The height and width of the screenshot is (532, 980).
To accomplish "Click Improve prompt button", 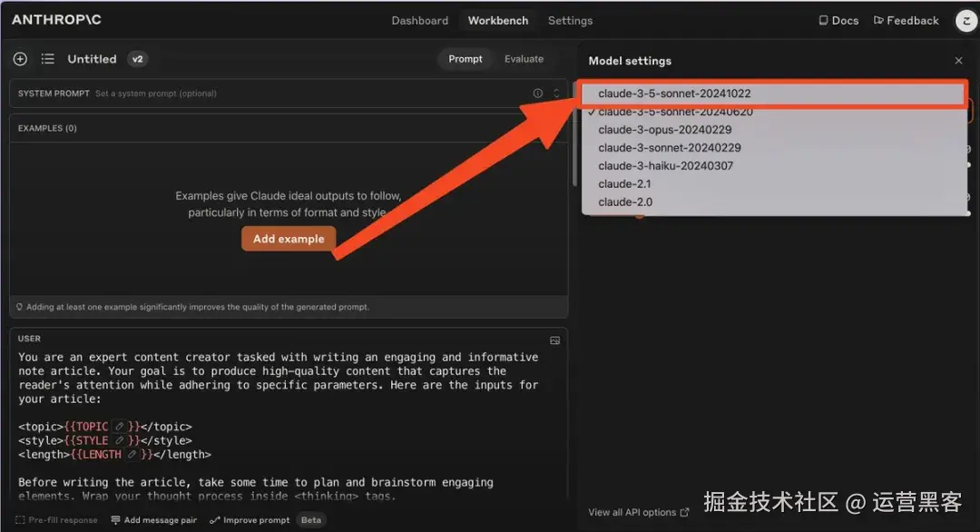I will (250, 520).
